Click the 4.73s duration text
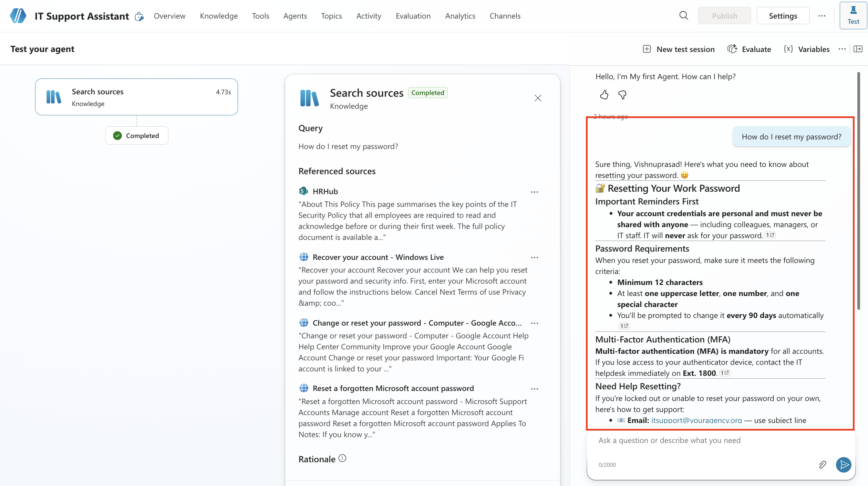This screenshot has width=868, height=486. click(x=224, y=92)
